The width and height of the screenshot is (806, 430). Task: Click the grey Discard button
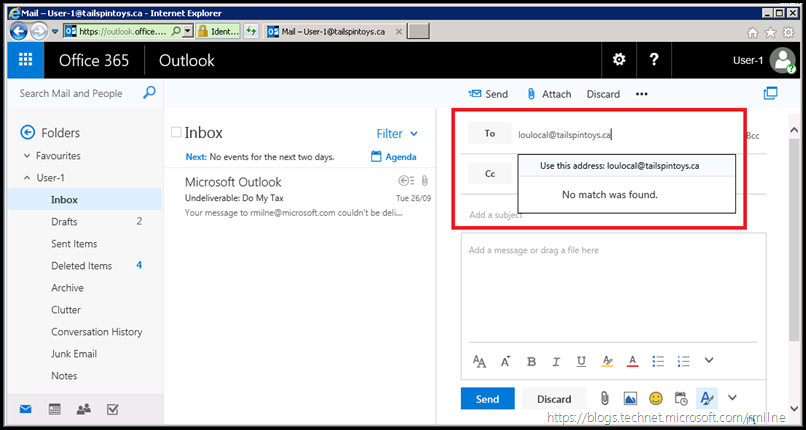(x=554, y=399)
